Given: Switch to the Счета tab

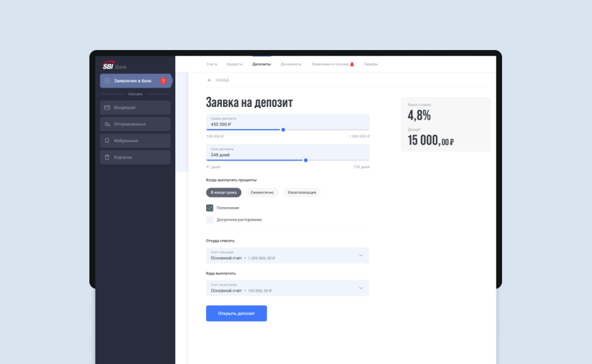Looking at the screenshot, I should (211, 64).
